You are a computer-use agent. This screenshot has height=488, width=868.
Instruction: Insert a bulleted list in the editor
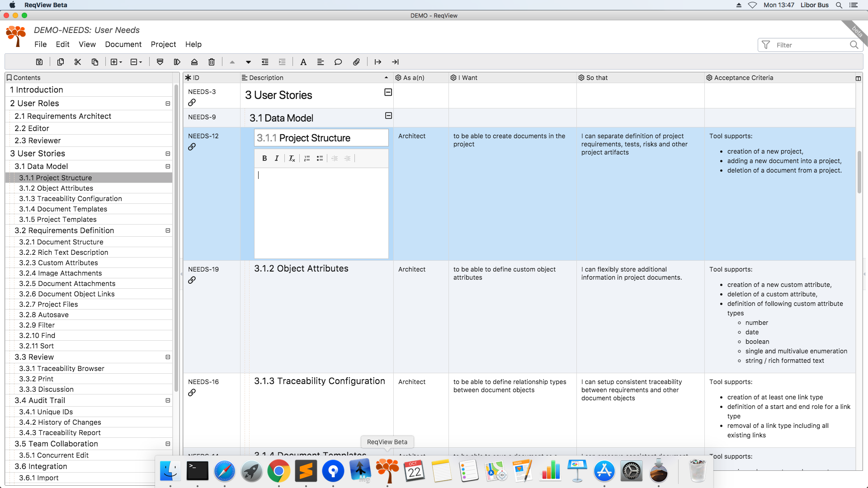click(x=320, y=158)
